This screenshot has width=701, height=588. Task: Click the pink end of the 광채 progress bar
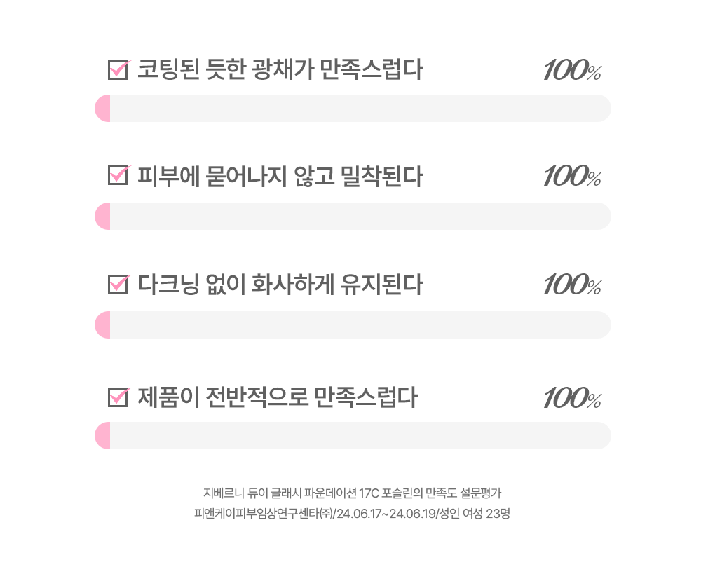click(103, 109)
